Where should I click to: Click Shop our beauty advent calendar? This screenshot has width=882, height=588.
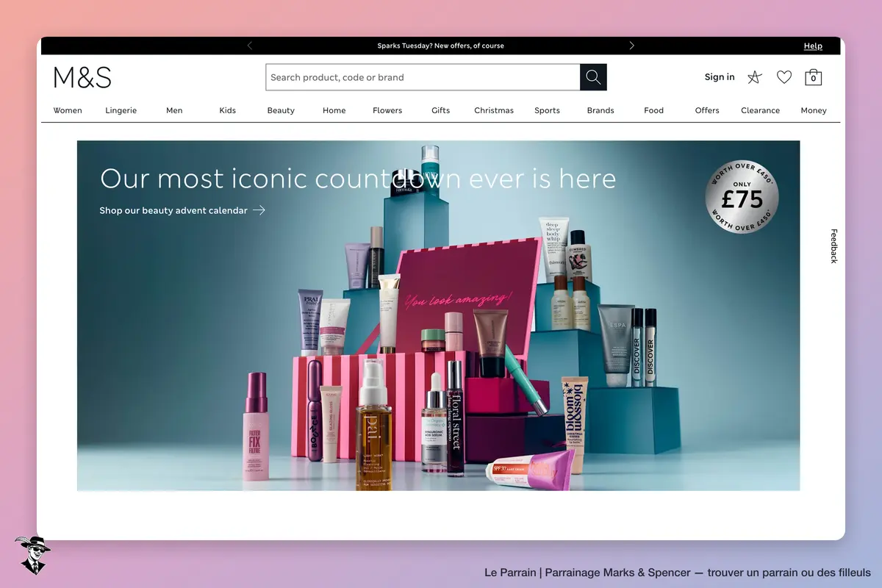(x=173, y=210)
